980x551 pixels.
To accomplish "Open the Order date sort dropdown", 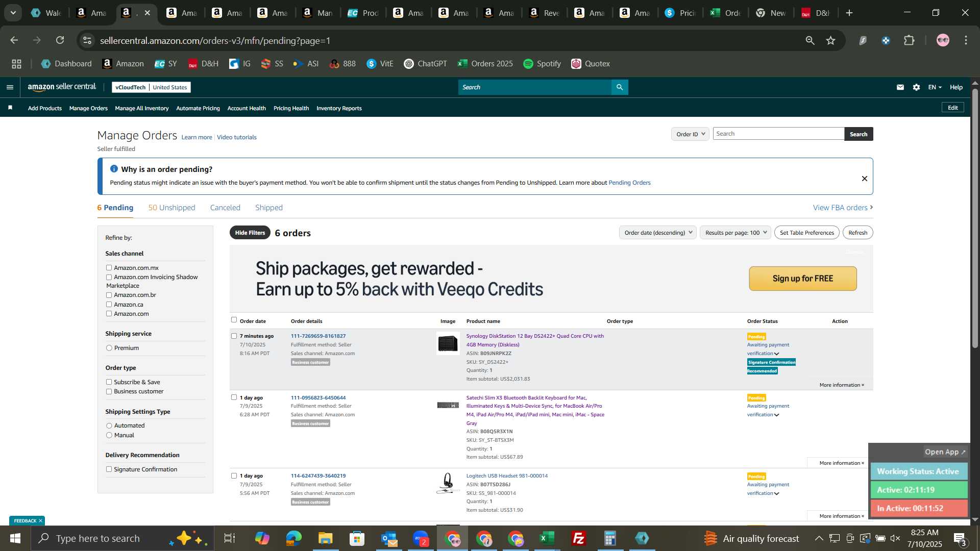I will 658,233.
